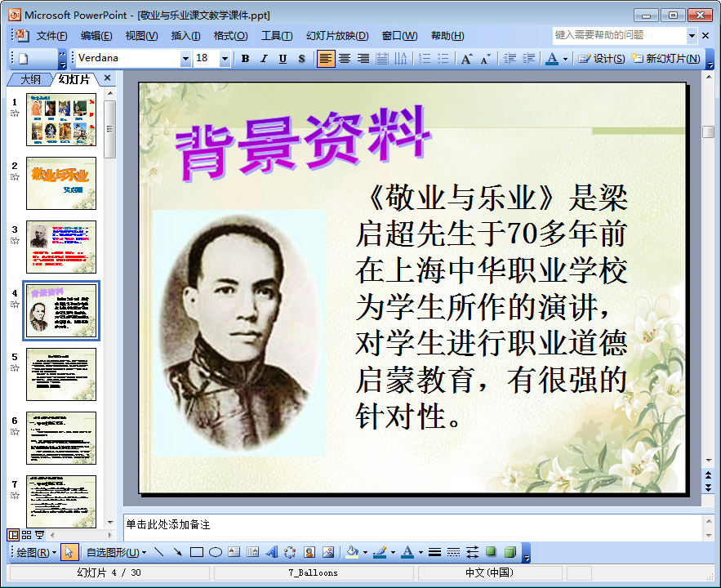Align text left
Viewport: 721px width, 588px height.
click(326, 58)
